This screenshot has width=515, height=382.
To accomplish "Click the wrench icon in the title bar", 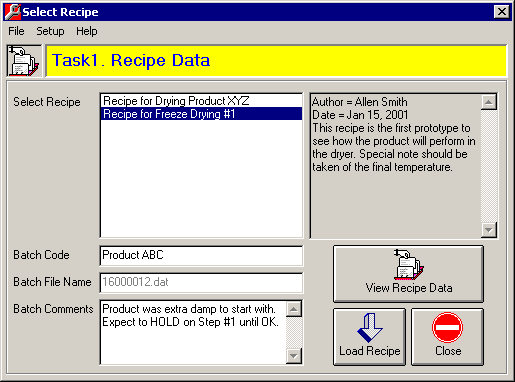I will [x=13, y=12].
